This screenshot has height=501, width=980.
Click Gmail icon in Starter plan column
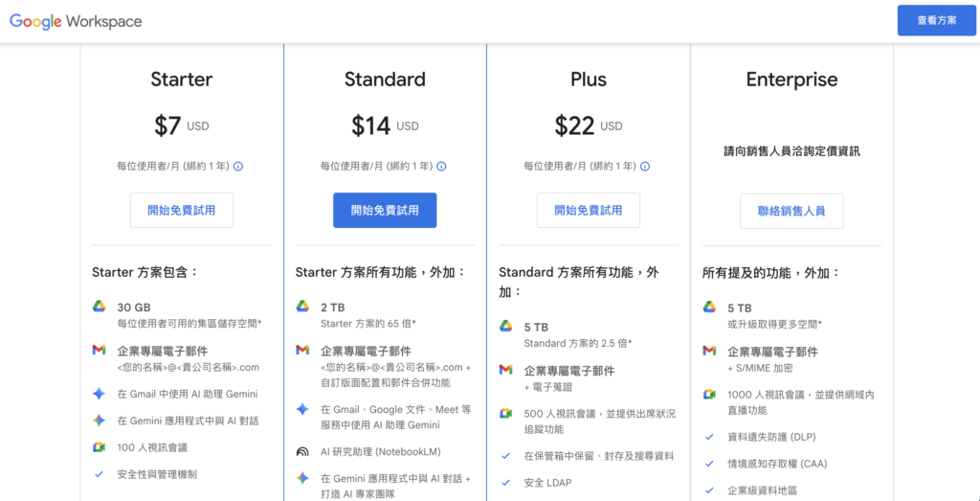coord(99,351)
